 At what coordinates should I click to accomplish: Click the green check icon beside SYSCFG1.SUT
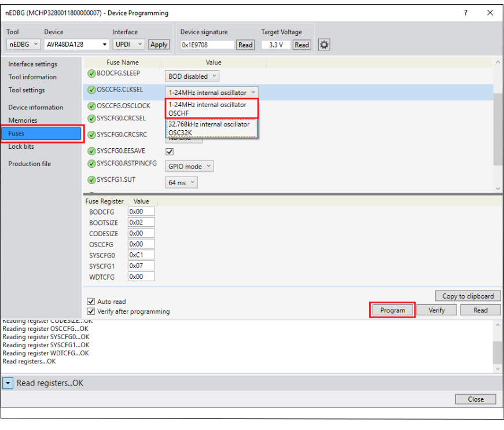[91, 180]
